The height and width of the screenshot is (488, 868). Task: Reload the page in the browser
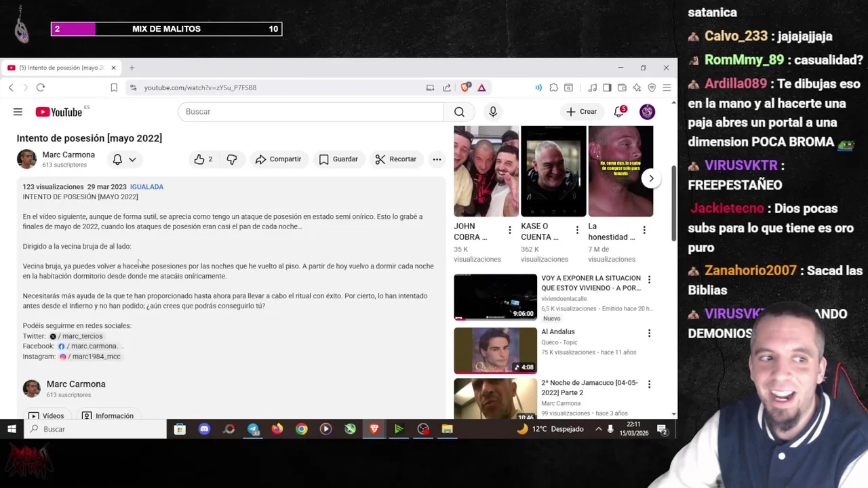[41, 87]
